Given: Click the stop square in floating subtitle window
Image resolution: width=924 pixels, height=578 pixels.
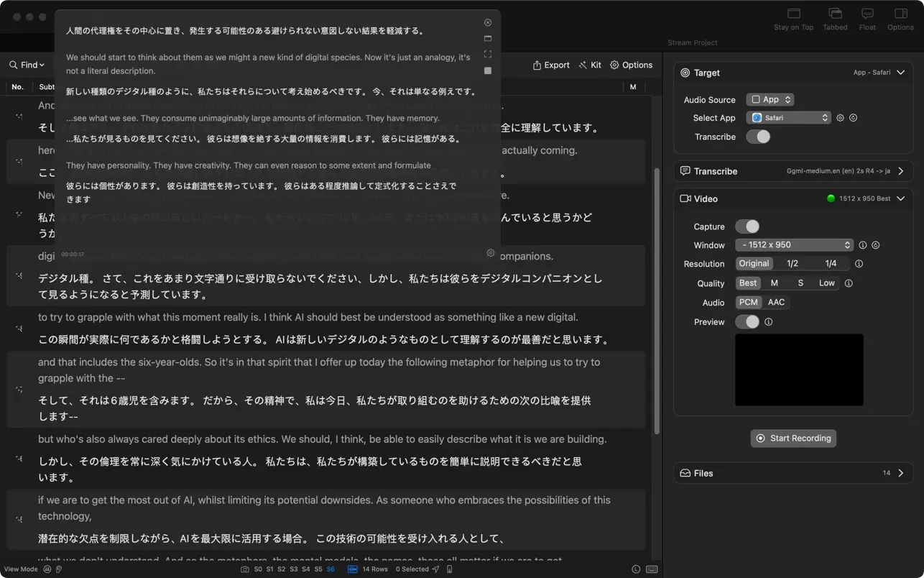Looking at the screenshot, I should point(488,70).
